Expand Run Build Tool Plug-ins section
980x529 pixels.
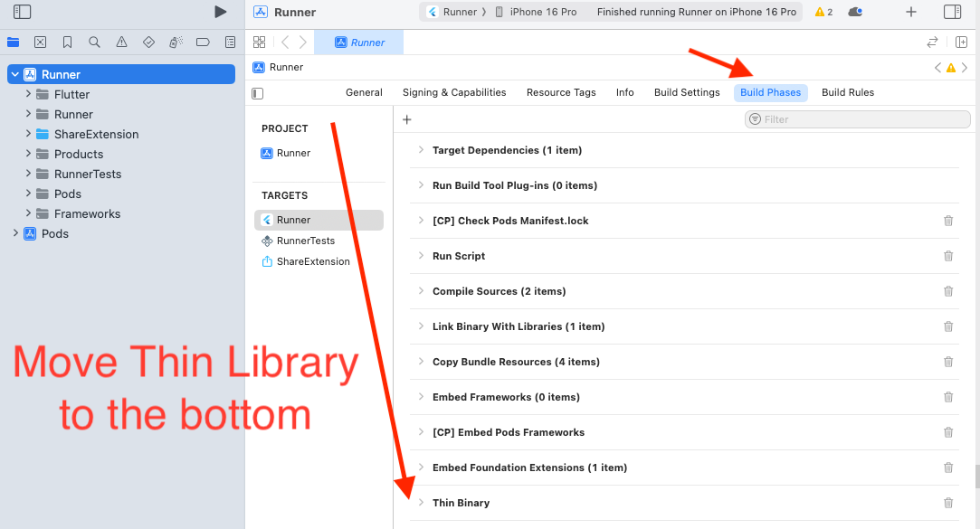click(421, 184)
